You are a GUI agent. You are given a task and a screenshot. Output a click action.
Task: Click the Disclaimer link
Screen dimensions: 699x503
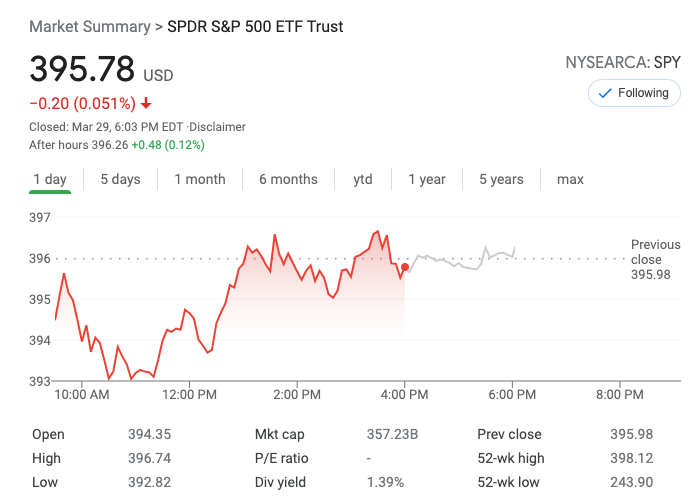point(218,127)
